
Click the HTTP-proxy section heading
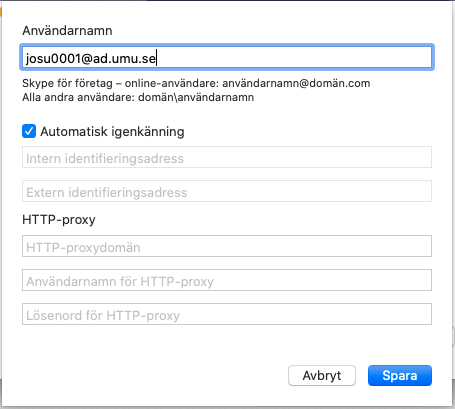click(59, 220)
